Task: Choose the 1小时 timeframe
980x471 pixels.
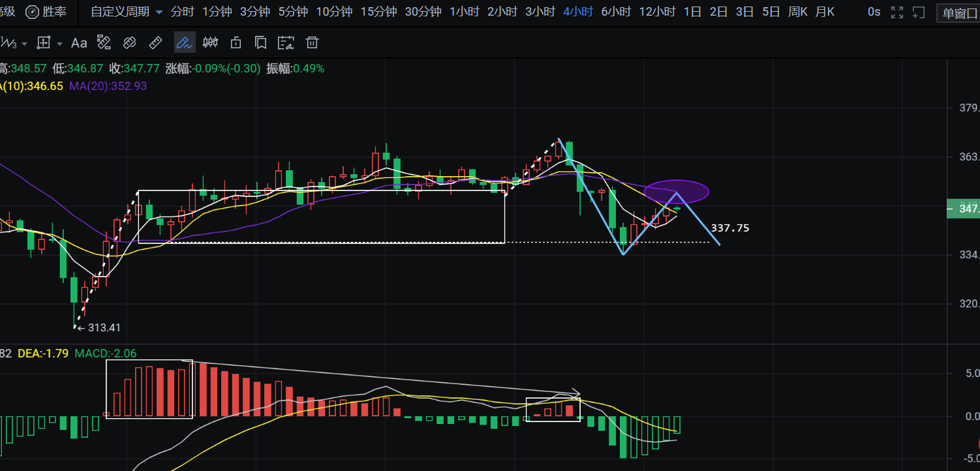Action: click(465, 12)
